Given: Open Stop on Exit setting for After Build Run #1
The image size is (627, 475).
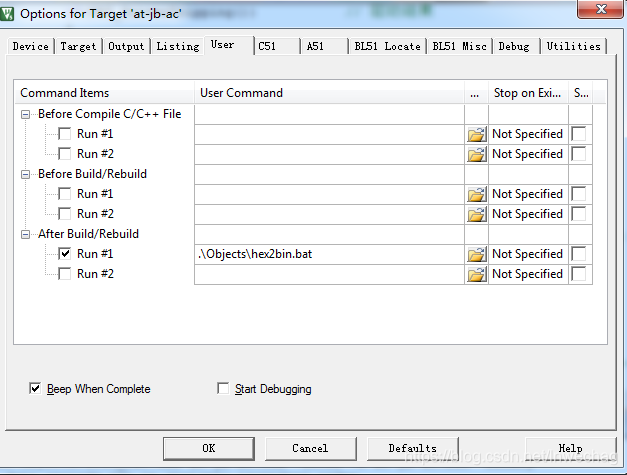Looking at the screenshot, I should point(528,254).
